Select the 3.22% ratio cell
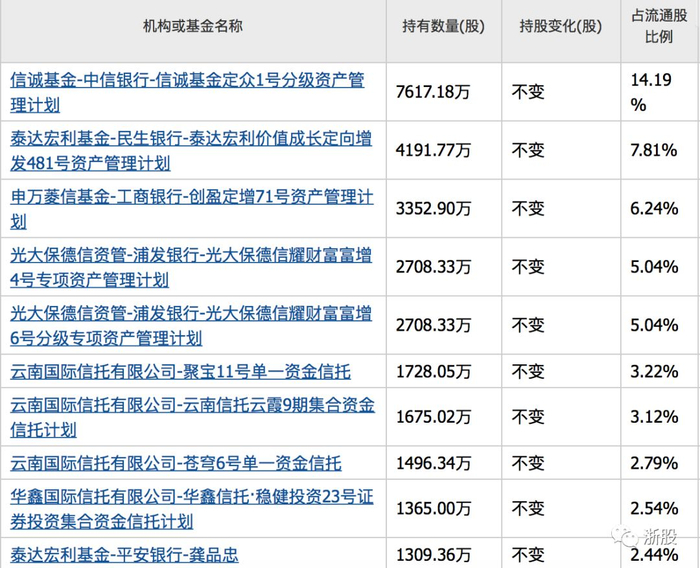The image size is (700, 568). [654, 372]
